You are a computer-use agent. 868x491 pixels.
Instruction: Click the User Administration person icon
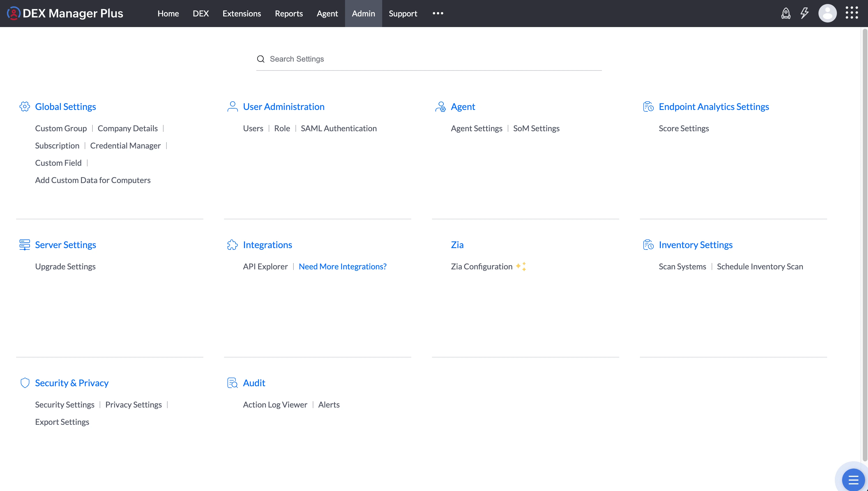(x=232, y=106)
